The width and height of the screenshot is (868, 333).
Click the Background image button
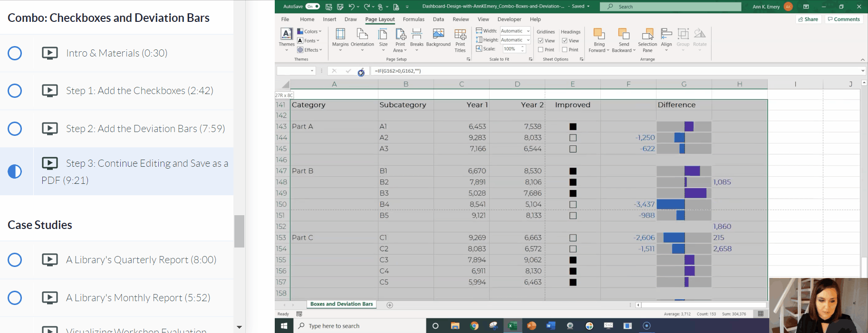click(438, 38)
